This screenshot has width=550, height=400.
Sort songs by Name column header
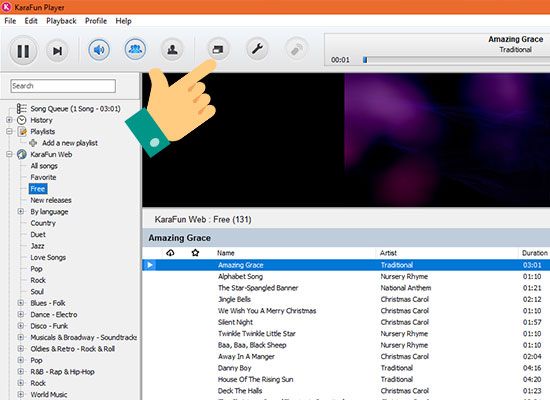tap(226, 253)
